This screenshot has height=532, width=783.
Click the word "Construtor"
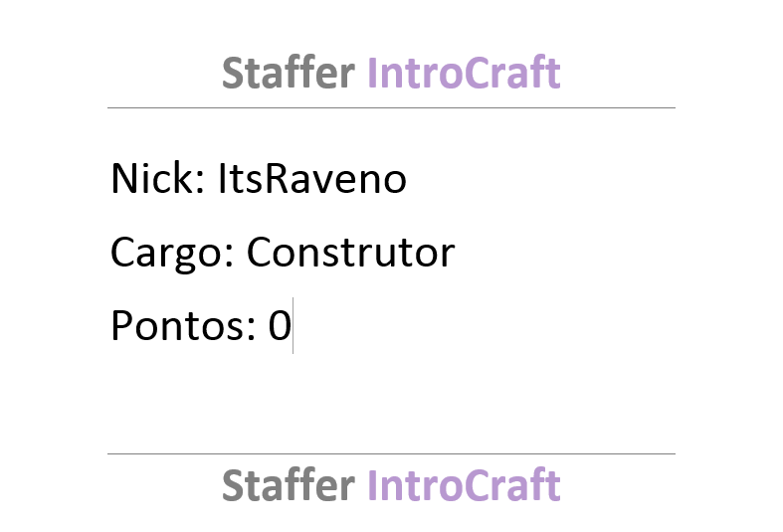coord(350,252)
